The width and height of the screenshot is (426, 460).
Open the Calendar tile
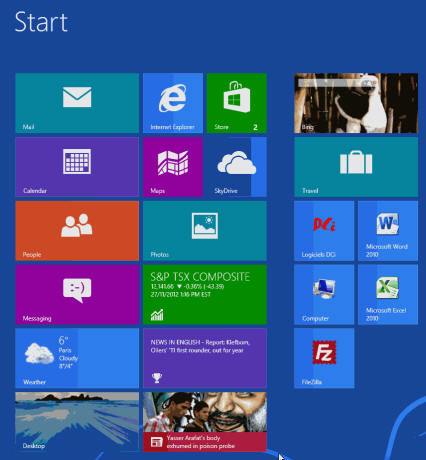[x=77, y=167]
